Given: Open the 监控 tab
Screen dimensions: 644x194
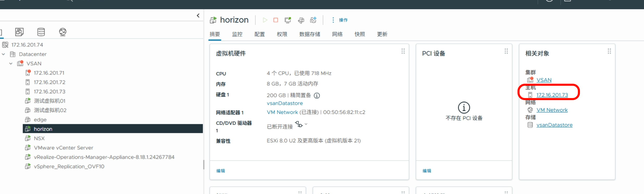Looking at the screenshot, I should coord(237,34).
